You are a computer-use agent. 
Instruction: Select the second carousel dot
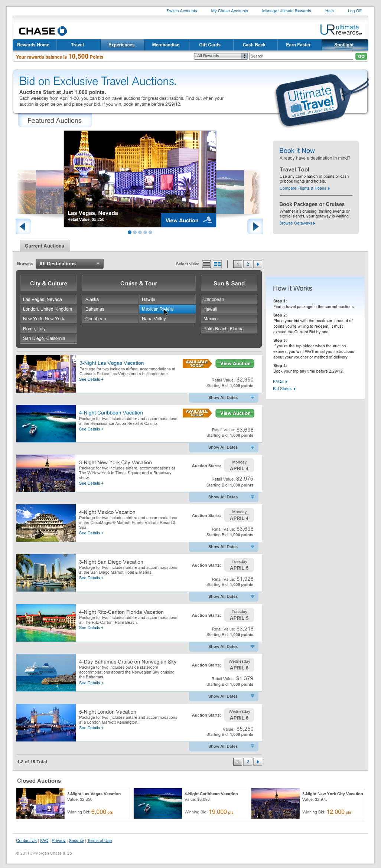(134, 232)
